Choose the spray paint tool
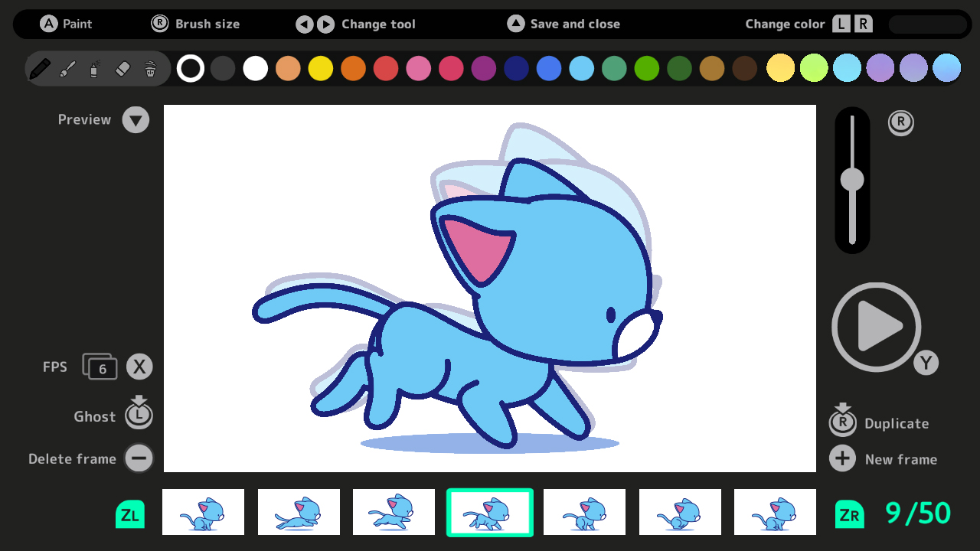 (x=93, y=68)
